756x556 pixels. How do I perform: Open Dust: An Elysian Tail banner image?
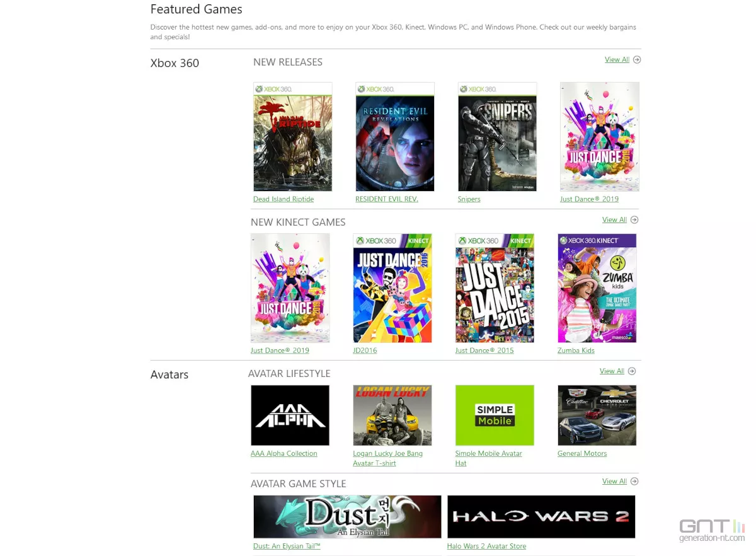point(348,517)
